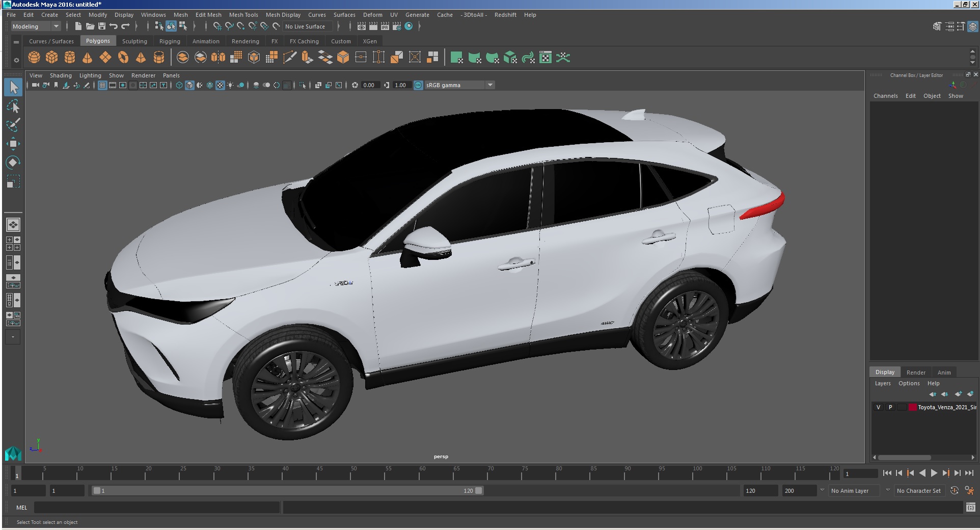Activate the Move tool
This screenshot has height=530, width=980.
[x=13, y=144]
